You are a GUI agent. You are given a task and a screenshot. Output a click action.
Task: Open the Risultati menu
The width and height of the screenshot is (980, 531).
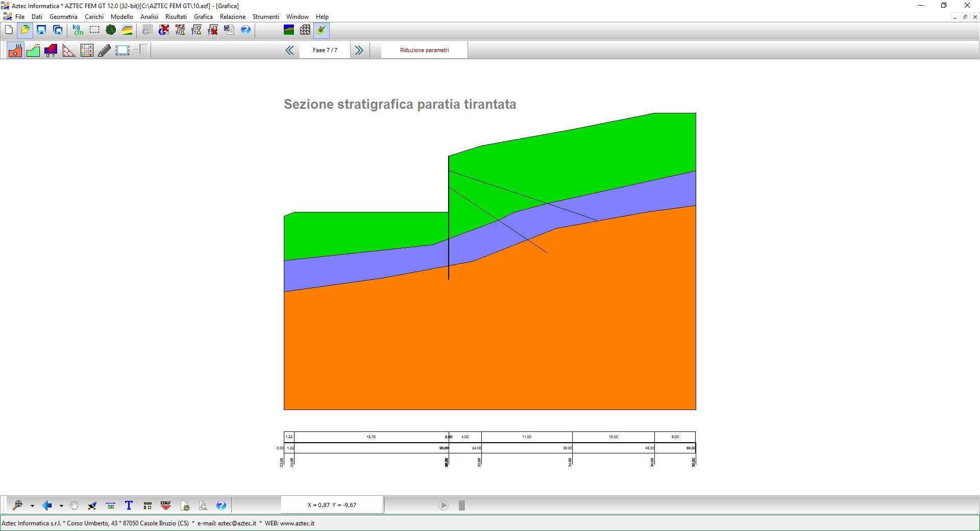(176, 17)
